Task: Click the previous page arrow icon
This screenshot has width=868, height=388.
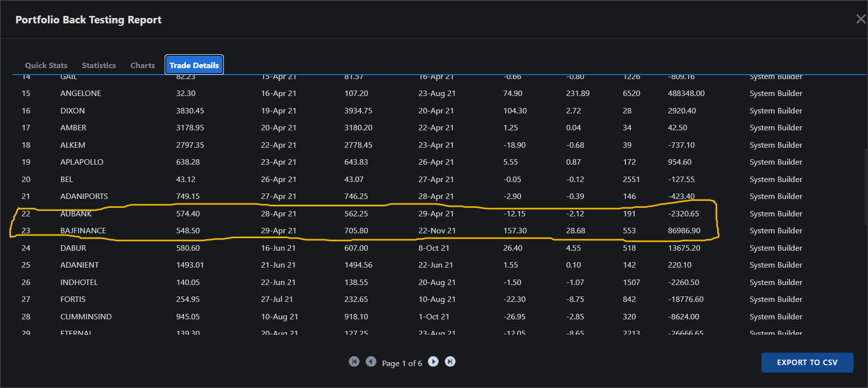Action: [x=371, y=362]
